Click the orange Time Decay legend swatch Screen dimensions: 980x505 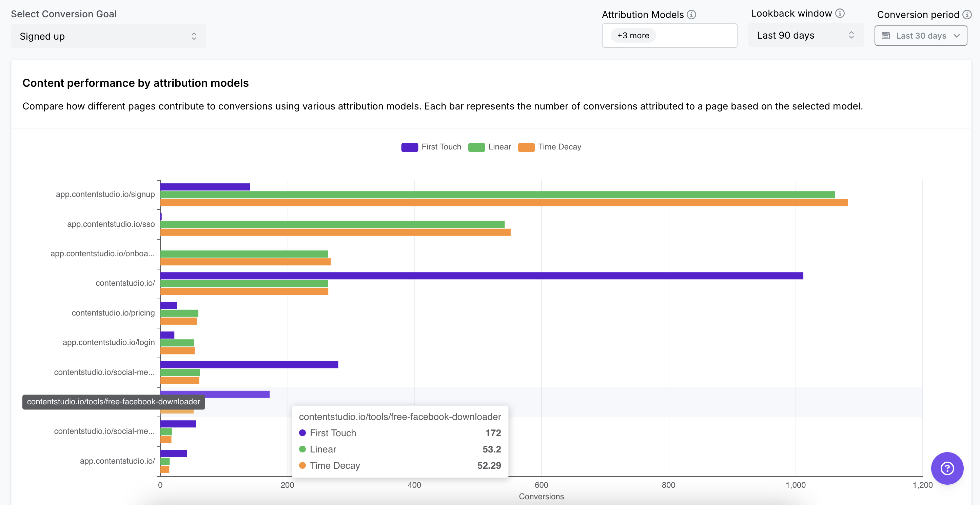click(526, 147)
